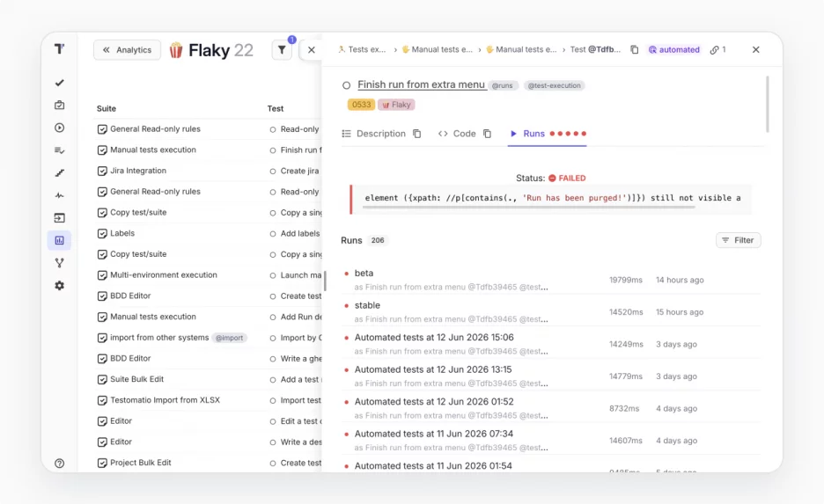Select the circle before Add labels test
The image size is (824, 504).
tap(273, 234)
